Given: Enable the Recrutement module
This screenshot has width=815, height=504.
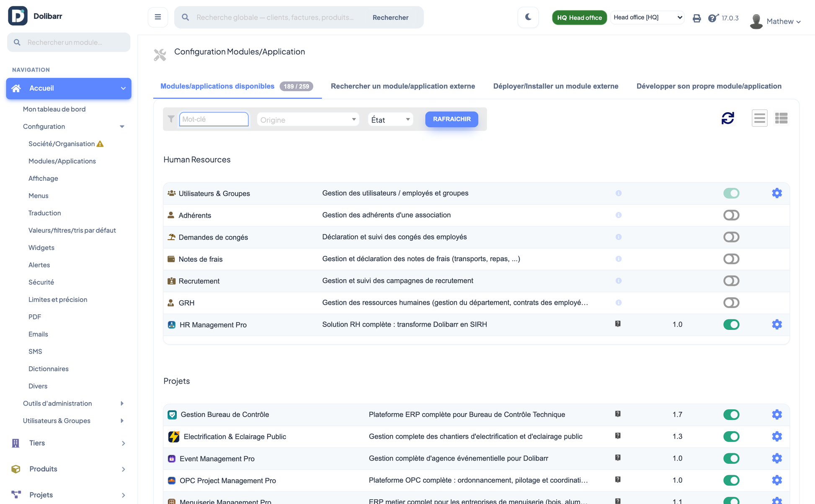Looking at the screenshot, I should 731,281.
